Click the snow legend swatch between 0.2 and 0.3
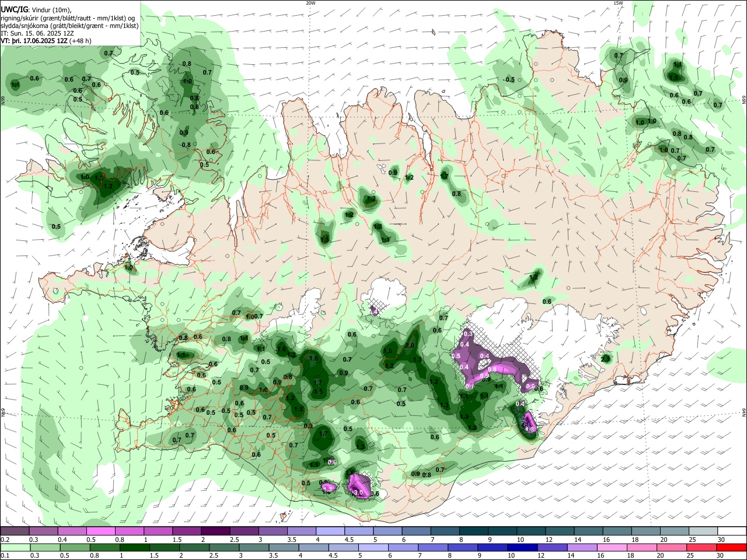Image resolution: width=747 pixels, height=560 pixels. pos(15,531)
